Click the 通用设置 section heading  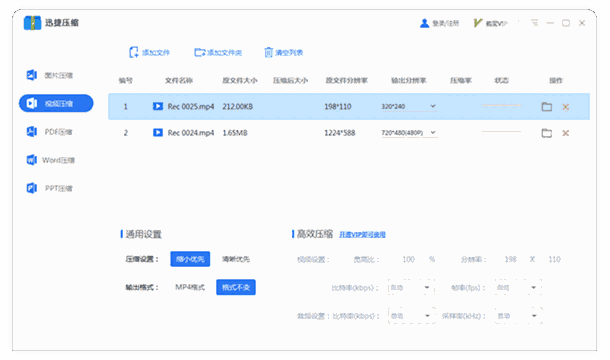coord(143,234)
